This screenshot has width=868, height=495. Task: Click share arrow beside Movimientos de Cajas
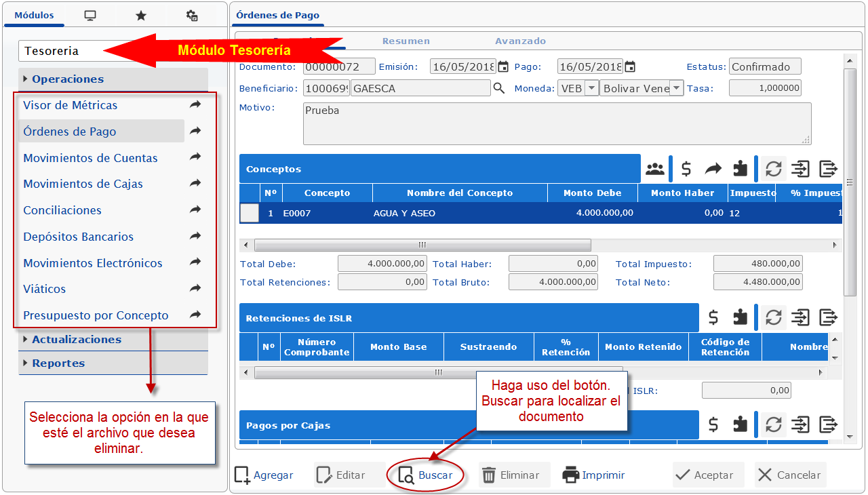click(x=195, y=184)
